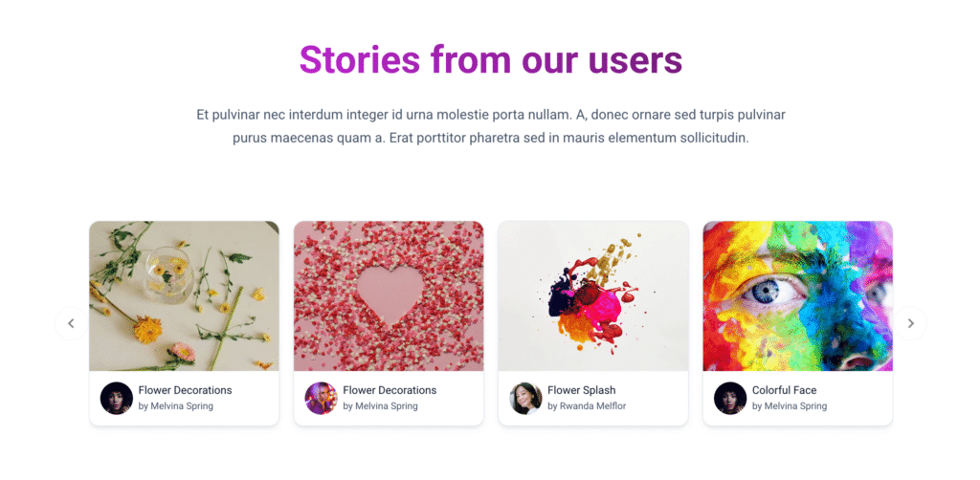
Task: Click Rwanda Melflor's avatar picture
Action: coord(525,398)
